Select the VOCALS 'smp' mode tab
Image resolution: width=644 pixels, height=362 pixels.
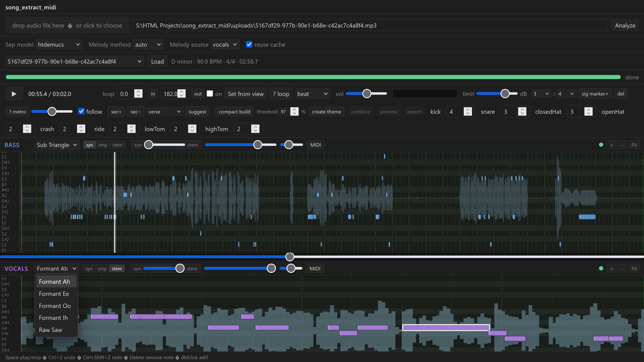coord(102,269)
